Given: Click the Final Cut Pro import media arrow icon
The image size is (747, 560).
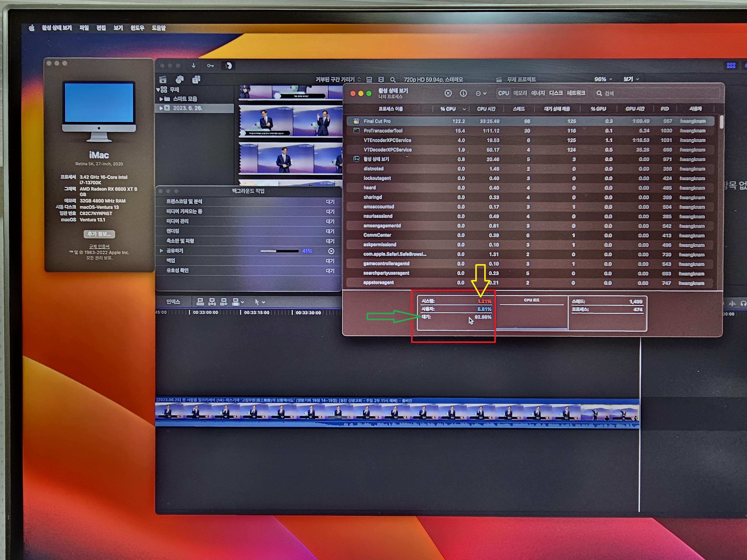Looking at the screenshot, I should (x=193, y=66).
